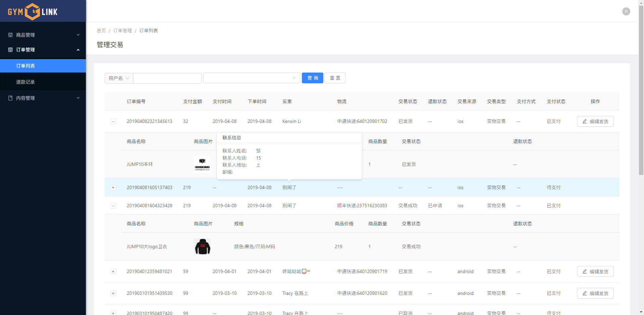
Task: Go to 首页 breadcrumb link
Action: (x=101, y=31)
